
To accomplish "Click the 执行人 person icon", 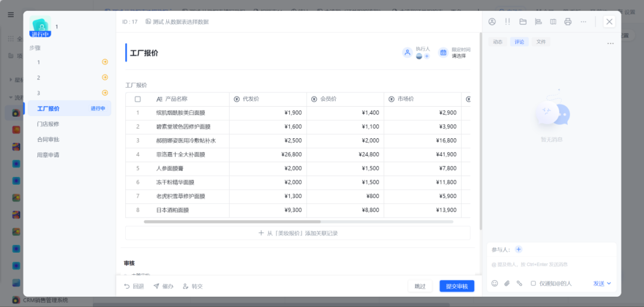I will pos(407,52).
